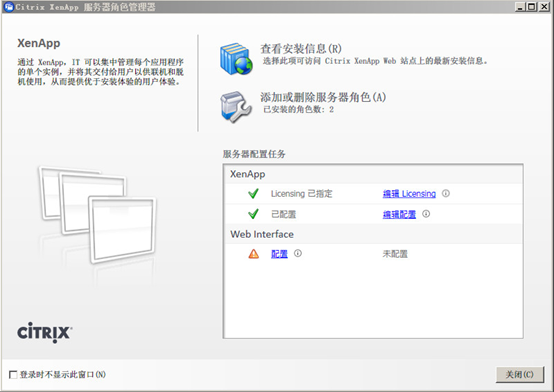Click the 关闭(C) button
Screen dimensions: 554x392
pos(520,374)
